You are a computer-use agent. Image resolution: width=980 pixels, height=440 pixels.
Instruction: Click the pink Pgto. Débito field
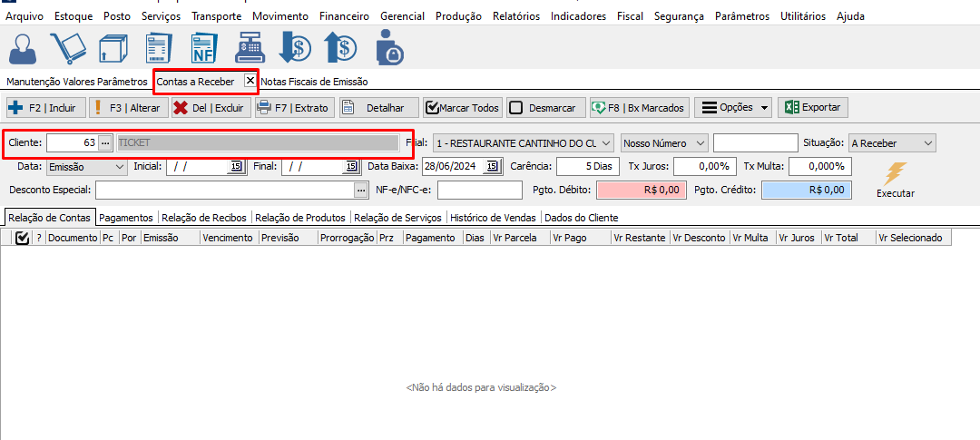[638, 191]
